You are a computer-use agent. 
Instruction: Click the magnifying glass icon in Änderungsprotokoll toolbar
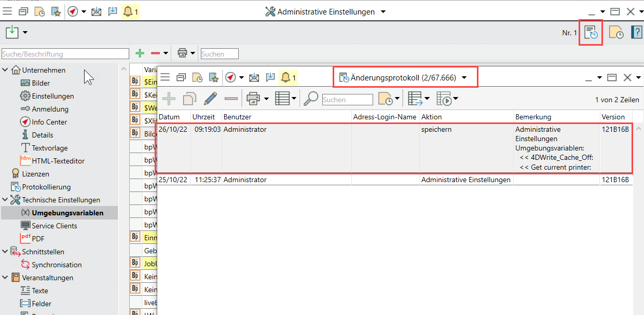[311, 99]
